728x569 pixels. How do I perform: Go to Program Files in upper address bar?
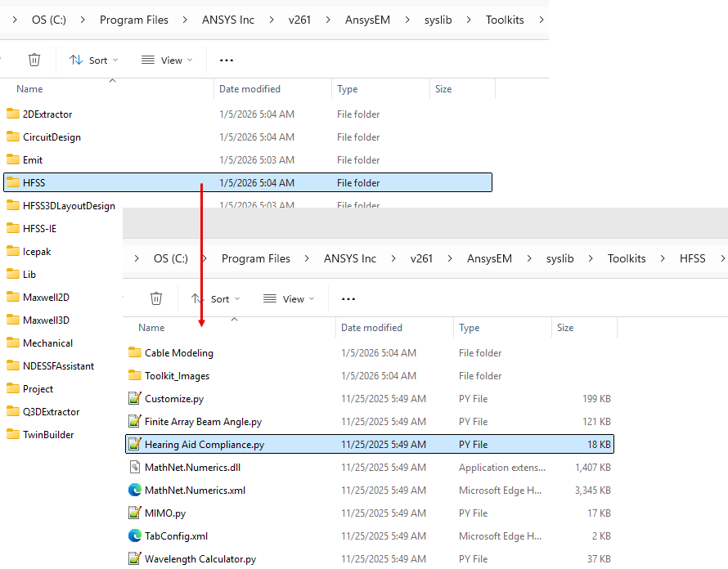coord(133,20)
